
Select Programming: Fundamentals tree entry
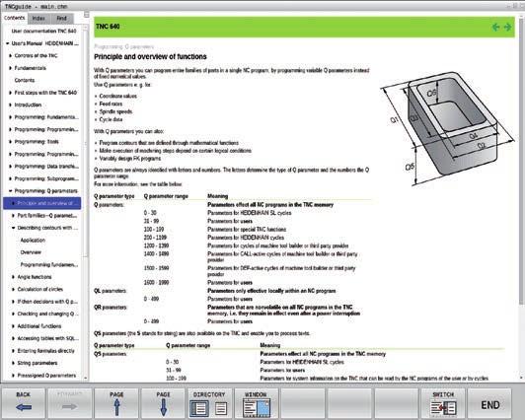pyautogui.click(x=46, y=117)
